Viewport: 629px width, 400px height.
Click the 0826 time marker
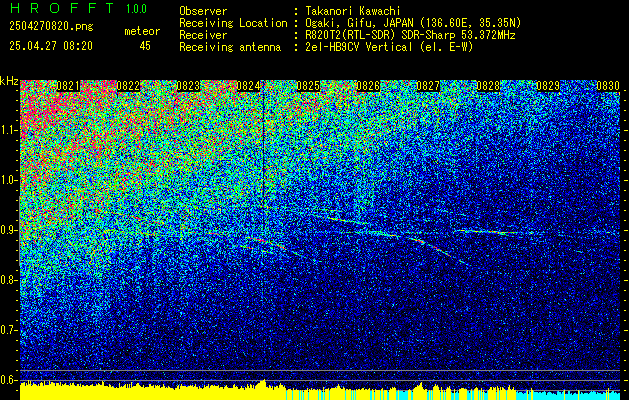[368, 86]
